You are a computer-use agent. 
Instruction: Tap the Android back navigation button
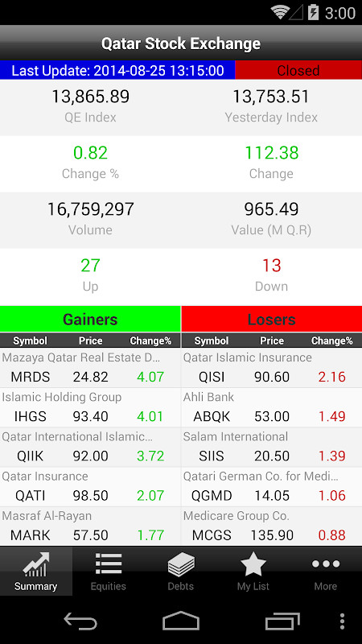(80, 621)
